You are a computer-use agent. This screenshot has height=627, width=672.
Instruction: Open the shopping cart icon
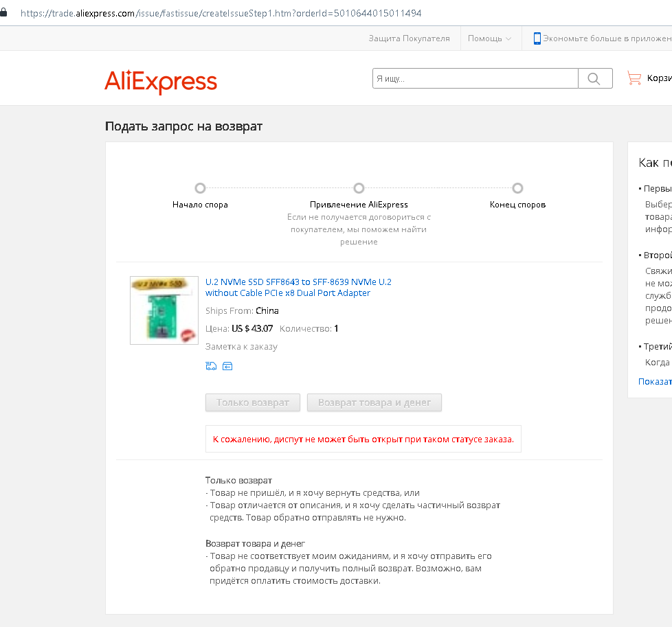634,78
